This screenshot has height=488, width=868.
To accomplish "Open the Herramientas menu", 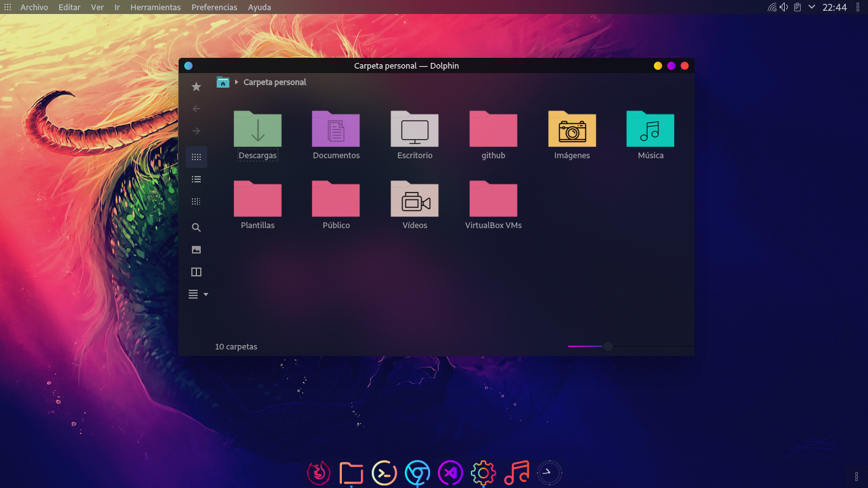I will tap(156, 7).
